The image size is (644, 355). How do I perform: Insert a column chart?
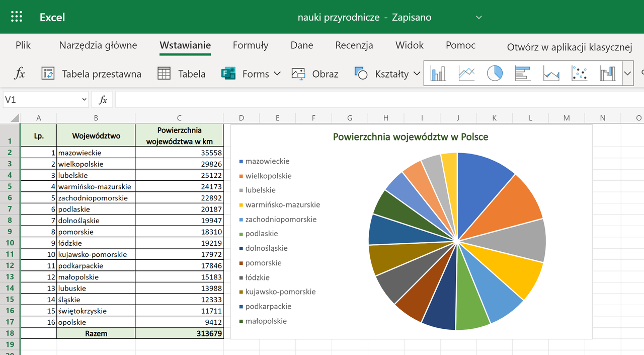tap(437, 73)
